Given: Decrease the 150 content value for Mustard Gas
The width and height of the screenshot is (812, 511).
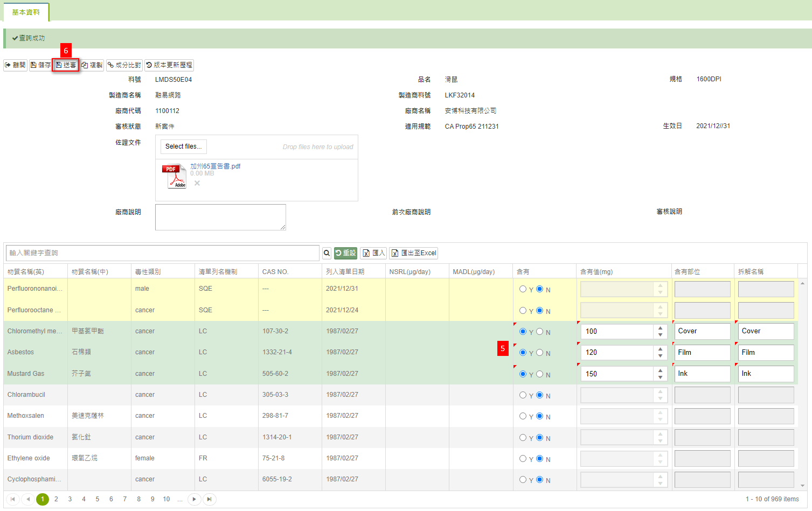Looking at the screenshot, I should point(660,377).
